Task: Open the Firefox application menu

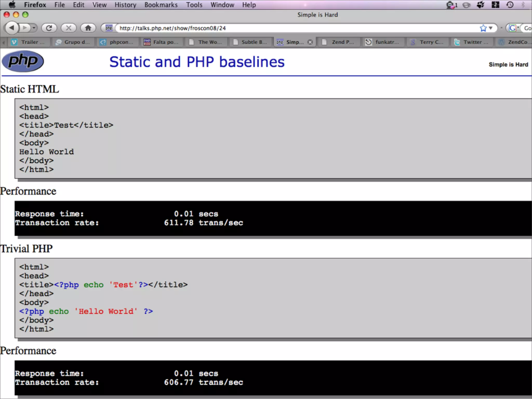Action: (x=35, y=5)
